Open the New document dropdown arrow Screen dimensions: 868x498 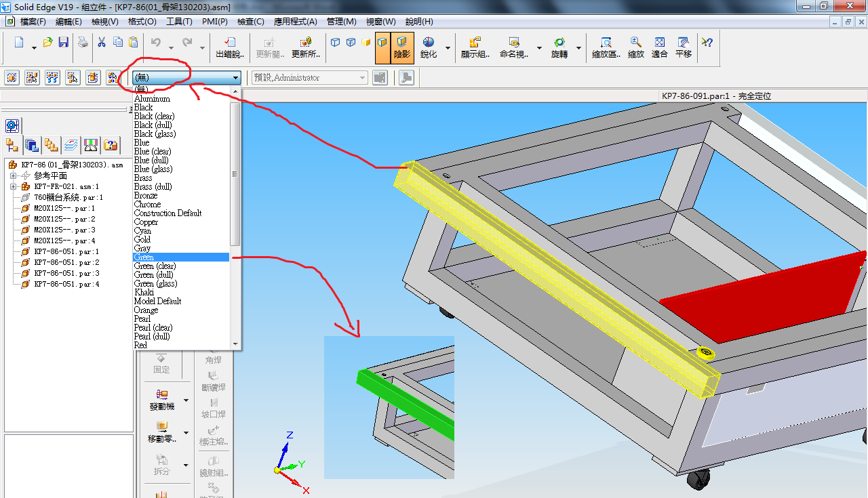[x=34, y=48]
